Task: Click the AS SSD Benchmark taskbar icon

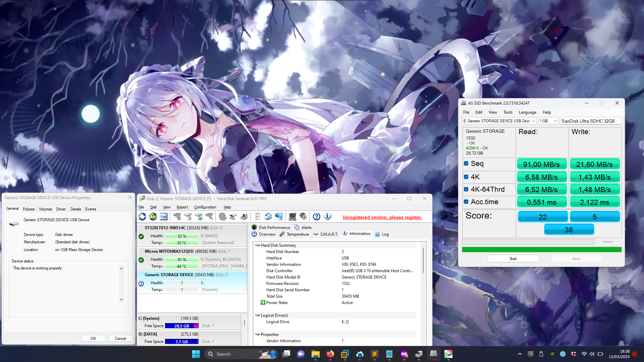Action: (x=434, y=354)
